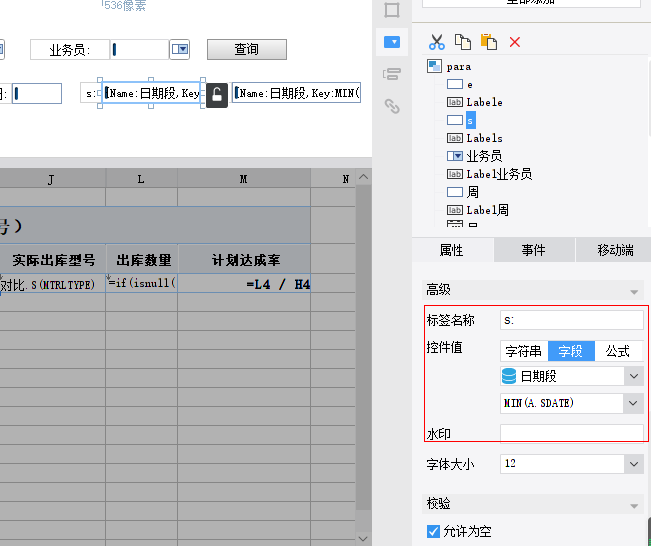Click the red Delete X icon
651x546 pixels.
click(x=515, y=42)
